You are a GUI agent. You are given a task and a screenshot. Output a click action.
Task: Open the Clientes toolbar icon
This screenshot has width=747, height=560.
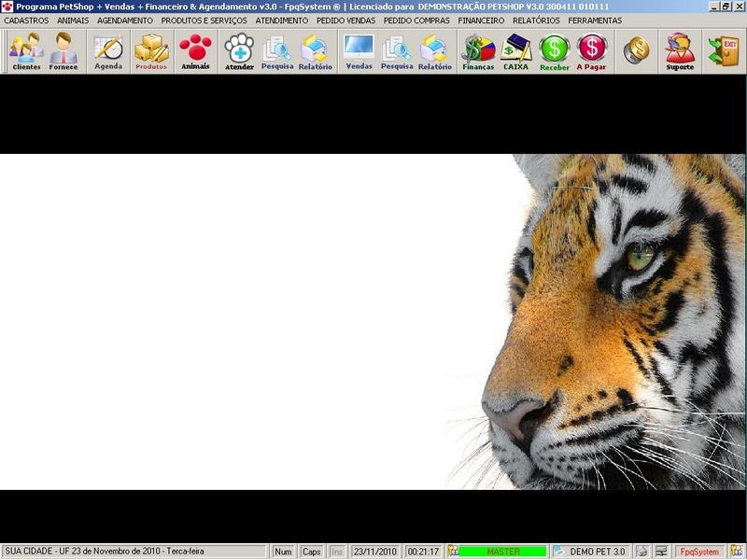click(x=26, y=51)
